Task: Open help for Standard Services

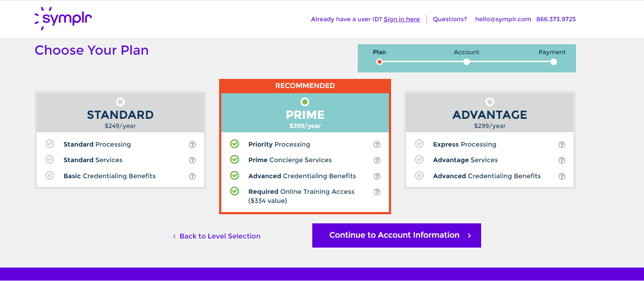Action: click(x=192, y=160)
